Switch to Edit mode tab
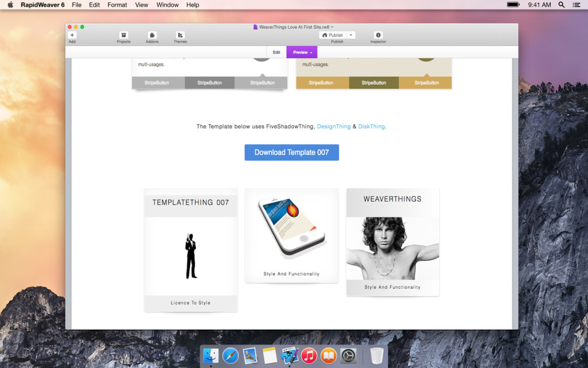This screenshot has height=368, width=588. click(x=277, y=52)
